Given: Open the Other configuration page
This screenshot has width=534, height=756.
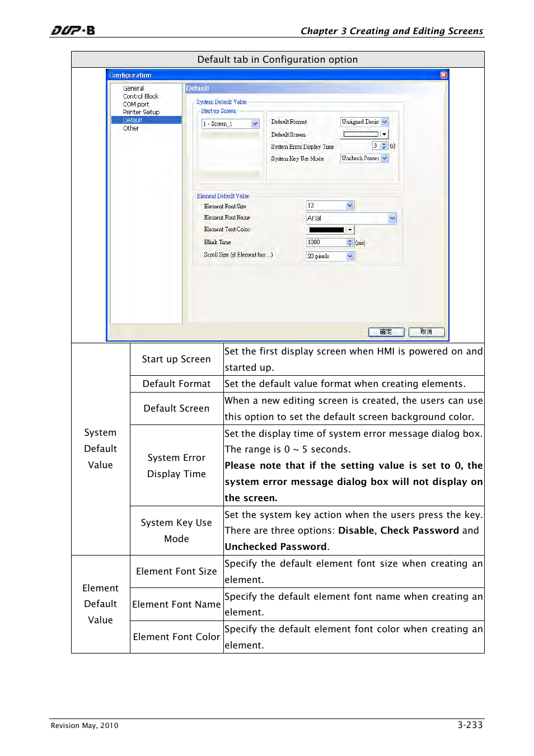Looking at the screenshot, I should click(x=131, y=128).
